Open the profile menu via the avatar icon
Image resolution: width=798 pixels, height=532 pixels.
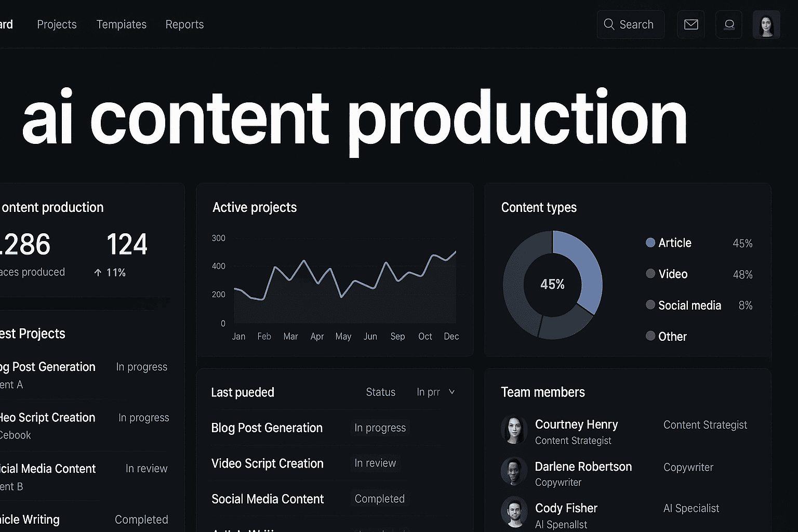(766, 24)
